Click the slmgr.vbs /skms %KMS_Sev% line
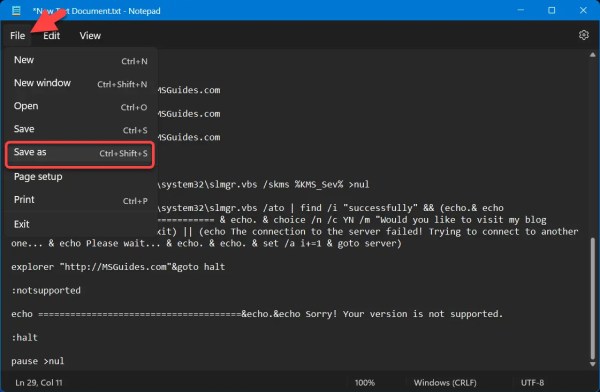 263,185
